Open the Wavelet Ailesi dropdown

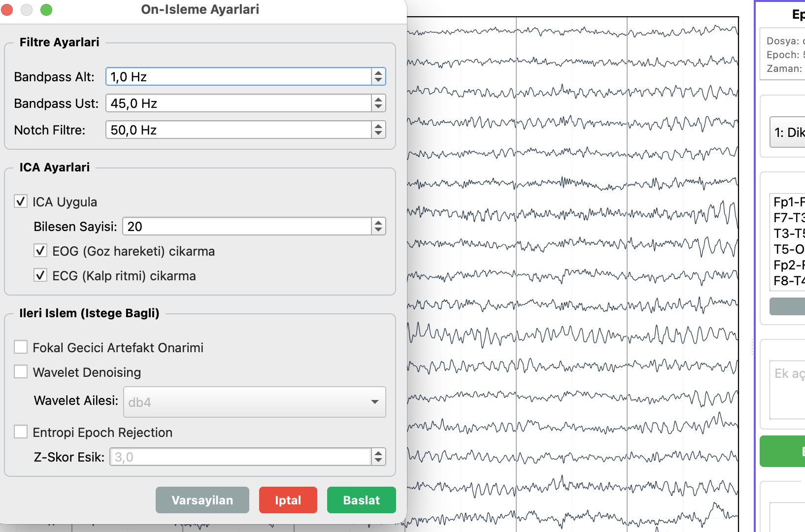[254, 402]
